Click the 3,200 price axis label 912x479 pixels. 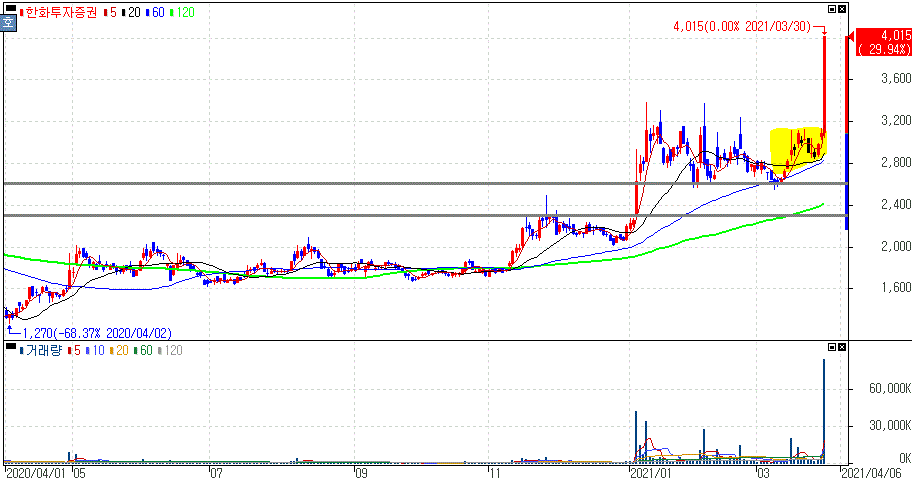896,120
